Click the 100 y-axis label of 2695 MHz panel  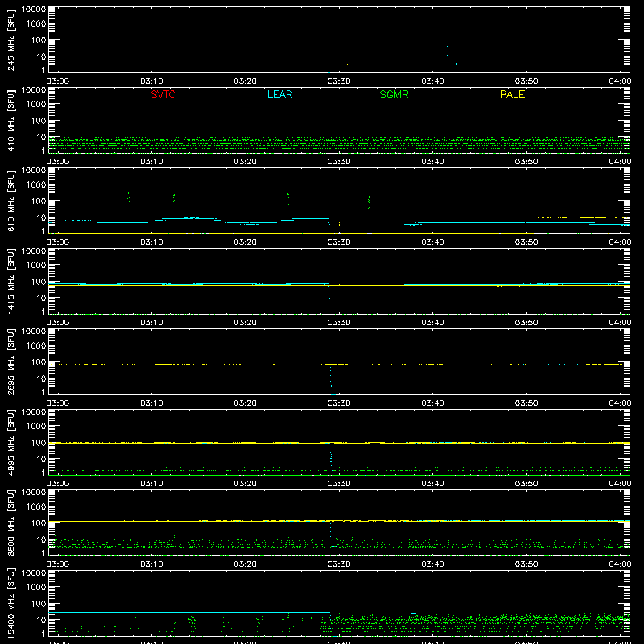click(x=39, y=362)
